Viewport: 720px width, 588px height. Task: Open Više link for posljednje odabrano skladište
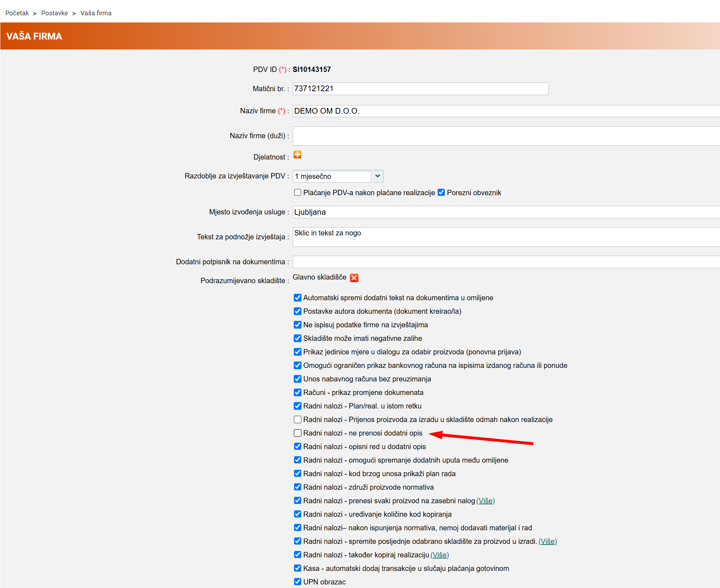pos(548,541)
